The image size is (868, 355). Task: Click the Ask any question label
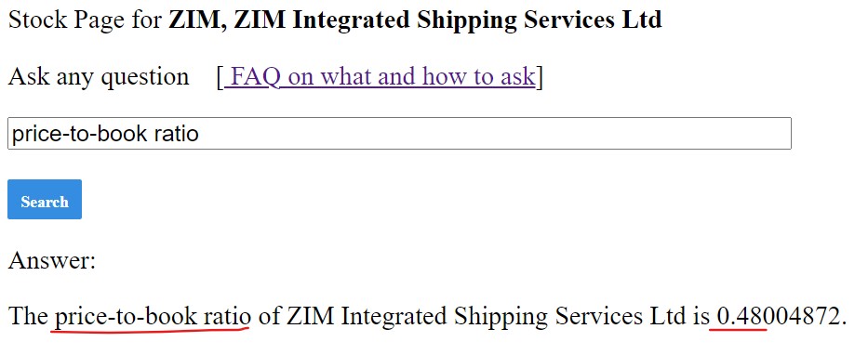99,76
